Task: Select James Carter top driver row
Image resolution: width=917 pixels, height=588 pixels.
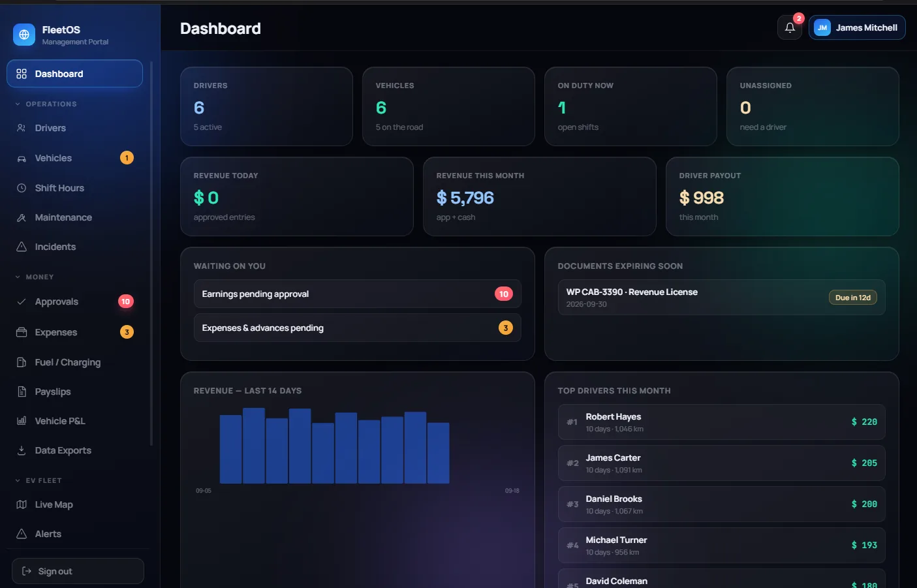Action: tap(721, 463)
